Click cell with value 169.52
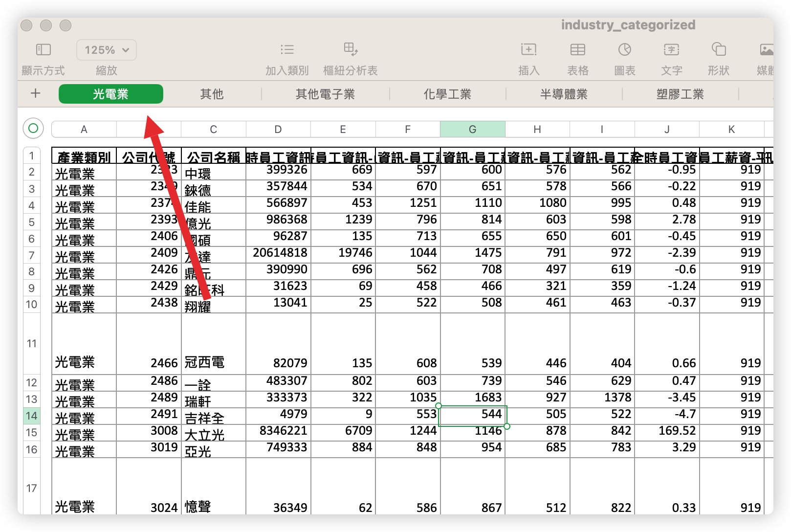The height and width of the screenshot is (532, 791). (667, 433)
